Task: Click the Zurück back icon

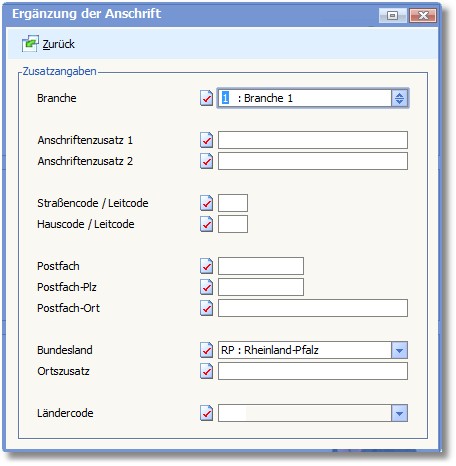Action: point(30,44)
